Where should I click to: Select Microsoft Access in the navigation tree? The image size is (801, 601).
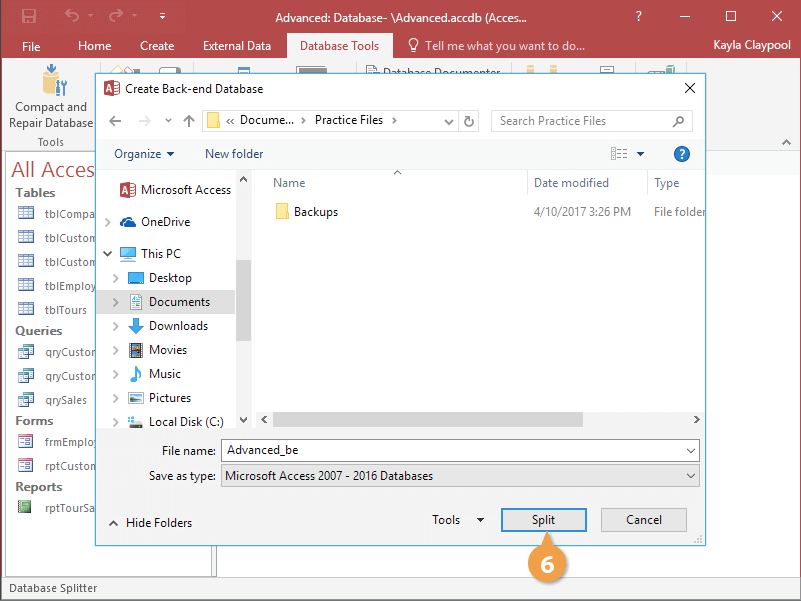pyautogui.click(x=175, y=190)
